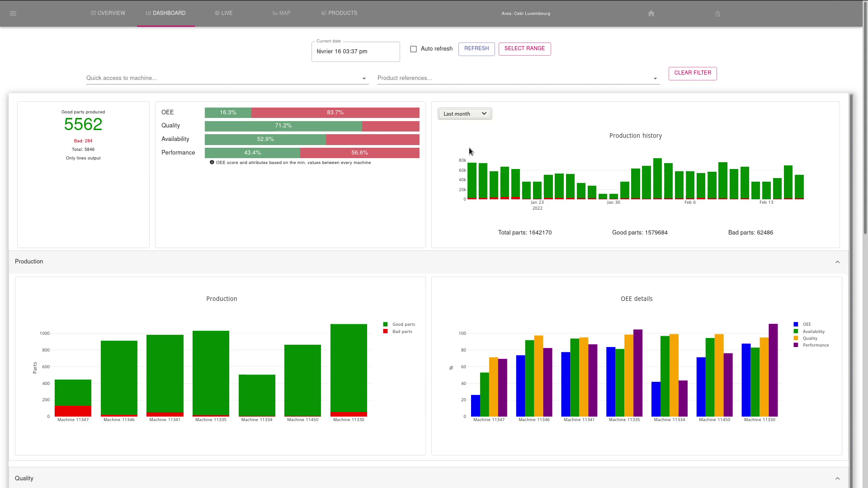Expand Quick access to machine dropdown

[x=364, y=79]
